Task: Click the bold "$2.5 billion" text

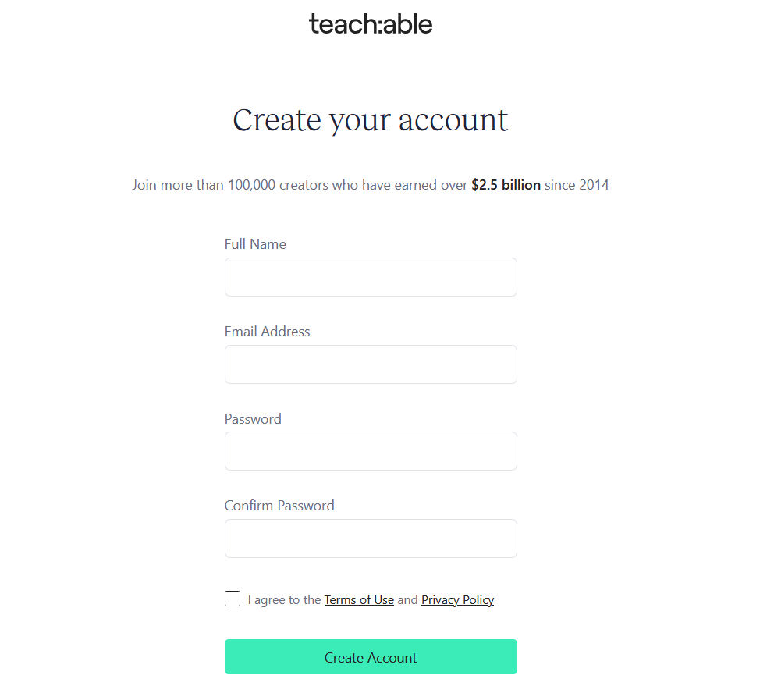Action: pyautogui.click(x=506, y=185)
